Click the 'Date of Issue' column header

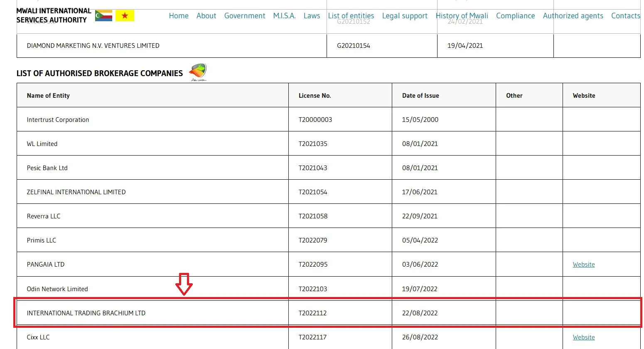[x=420, y=96]
